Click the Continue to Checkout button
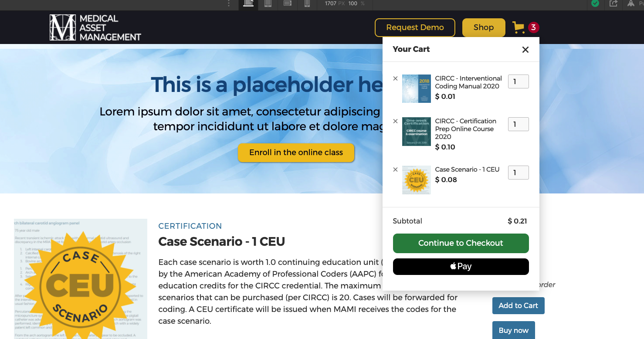The image size is (644, 339). pos(461,243)
